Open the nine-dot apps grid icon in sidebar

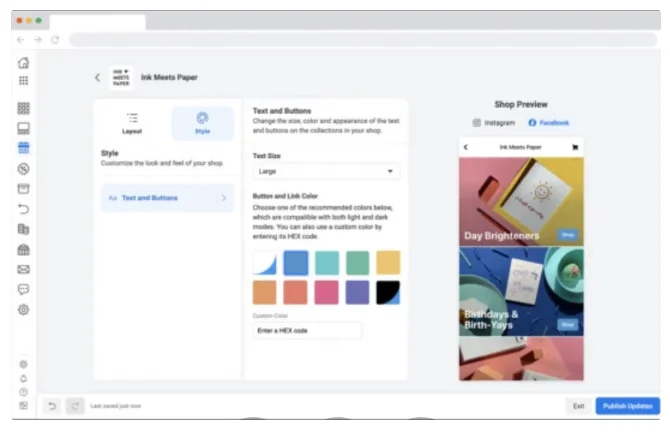click(x=23, y=80)
